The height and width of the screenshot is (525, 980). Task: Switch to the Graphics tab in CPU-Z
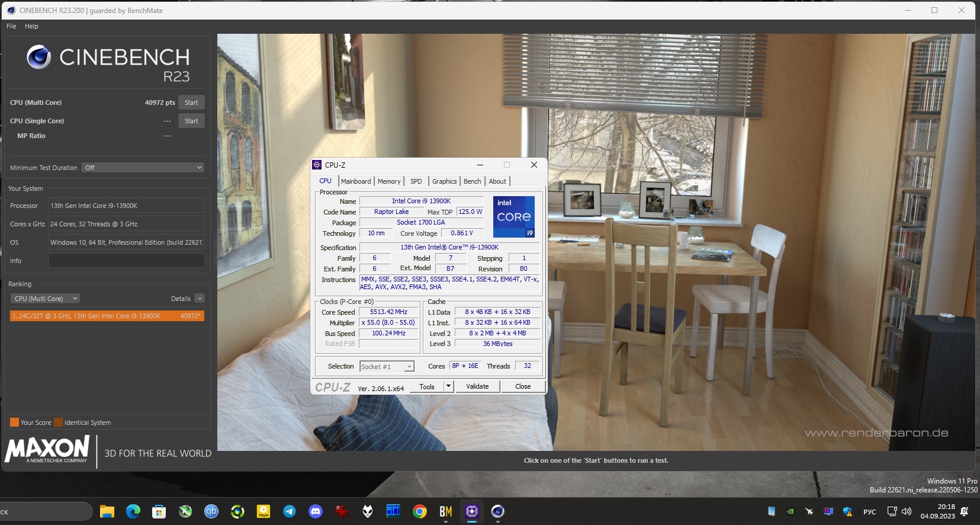[444, 181]
